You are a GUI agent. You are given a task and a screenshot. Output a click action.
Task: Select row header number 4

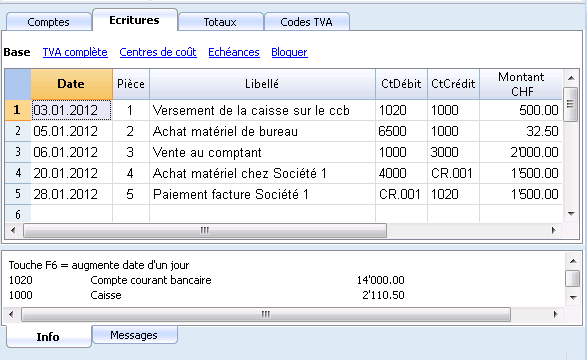(x=18, y=173)
